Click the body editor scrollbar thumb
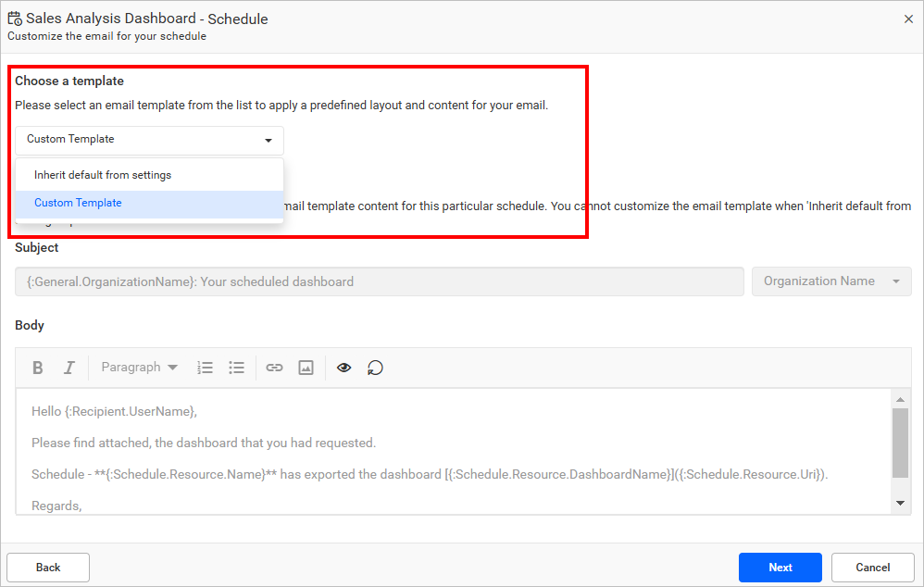Viewport: 924px width, 587px height. [900, 443]
